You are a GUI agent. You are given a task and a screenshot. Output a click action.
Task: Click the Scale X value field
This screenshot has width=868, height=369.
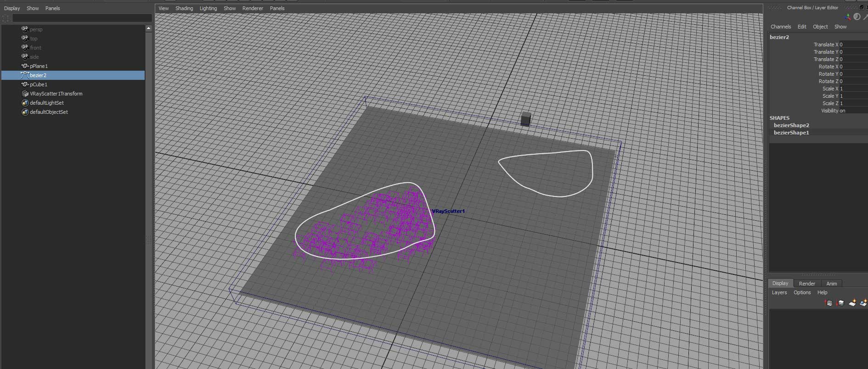853,89
